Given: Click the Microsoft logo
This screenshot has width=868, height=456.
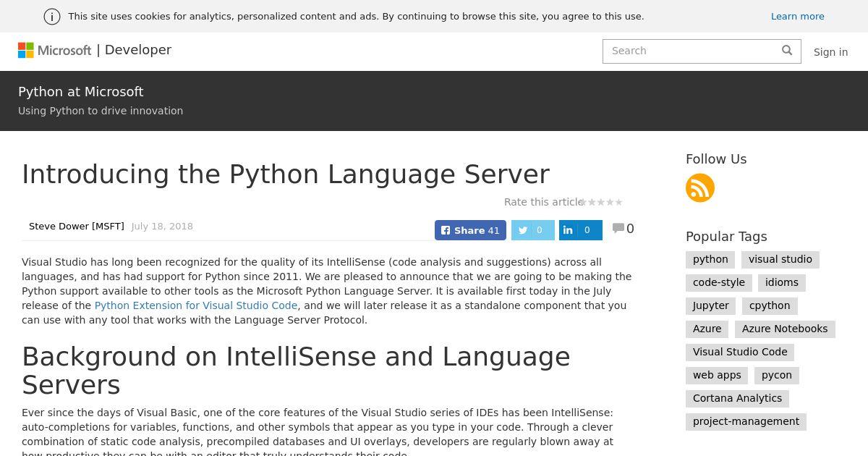Looking at the screenshot, I should click(x=54, y=50).
